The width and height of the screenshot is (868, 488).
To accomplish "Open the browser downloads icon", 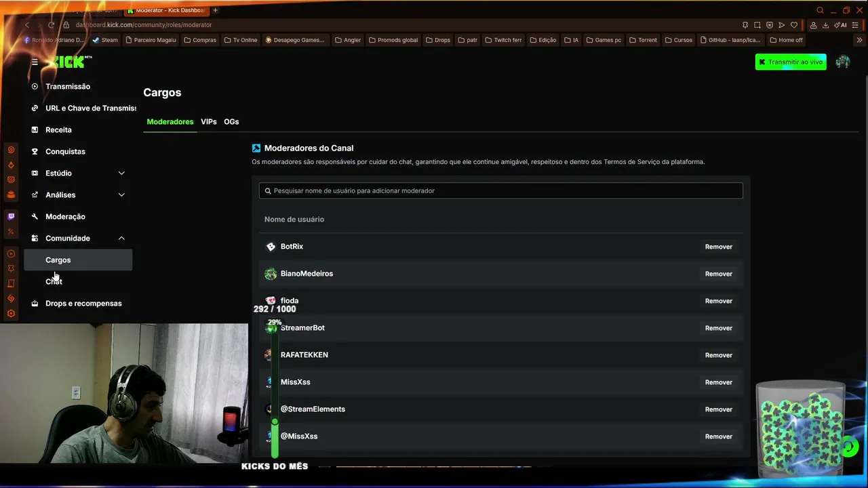I will click(825, 25).
